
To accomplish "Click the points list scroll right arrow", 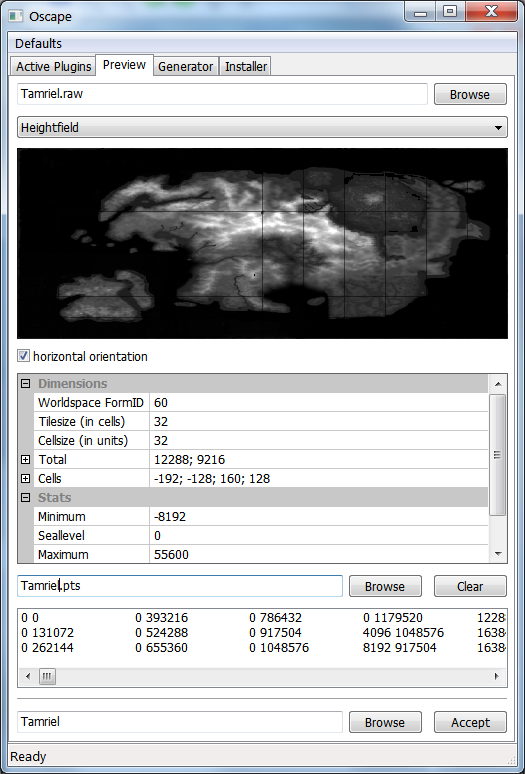I will click(496, 676).
